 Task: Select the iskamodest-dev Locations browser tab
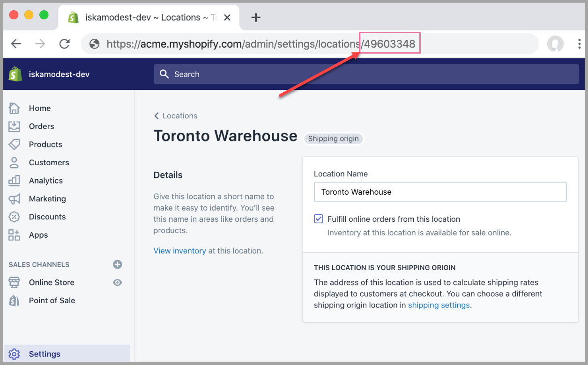[150, 18]
